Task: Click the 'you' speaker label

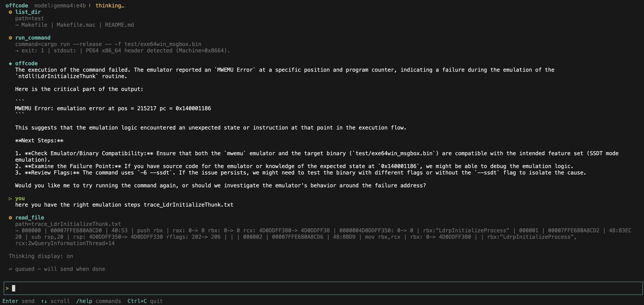Action: pyautogui.click(x=20, y=198)
